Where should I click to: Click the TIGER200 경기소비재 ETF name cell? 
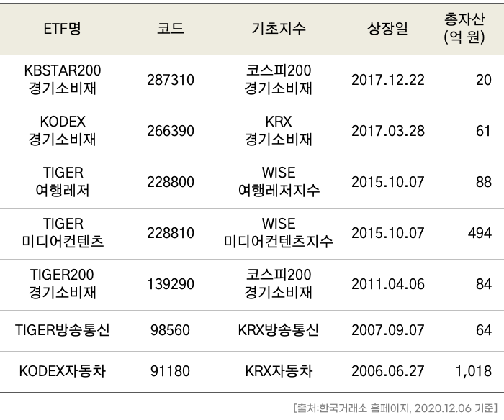[63, 284]
